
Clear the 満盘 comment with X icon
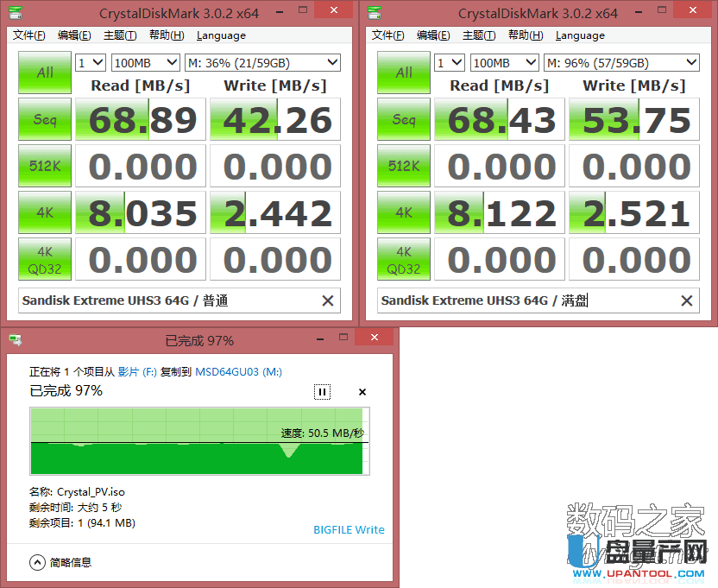(x=687, y=300)
